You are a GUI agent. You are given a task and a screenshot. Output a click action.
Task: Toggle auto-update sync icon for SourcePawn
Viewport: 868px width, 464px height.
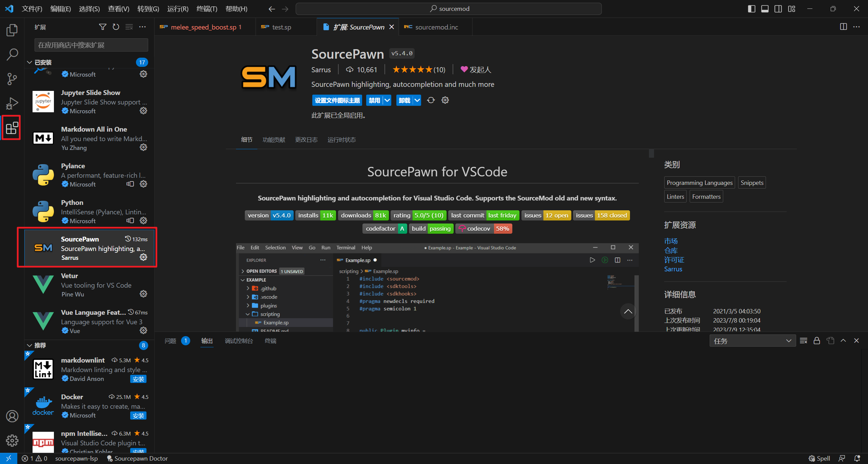pyautogui.click(x=431, y=100)
